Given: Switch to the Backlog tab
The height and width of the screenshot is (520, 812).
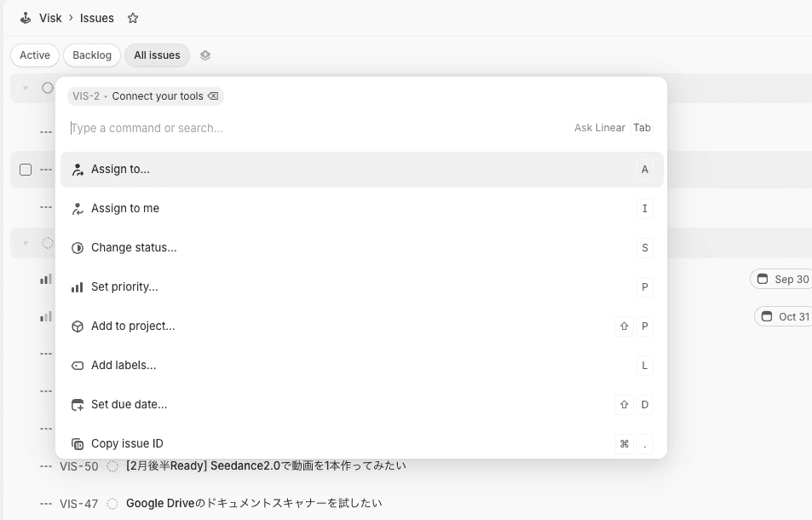Looking at the screenshot, I should pyautogui.click(x=92, y=55).
